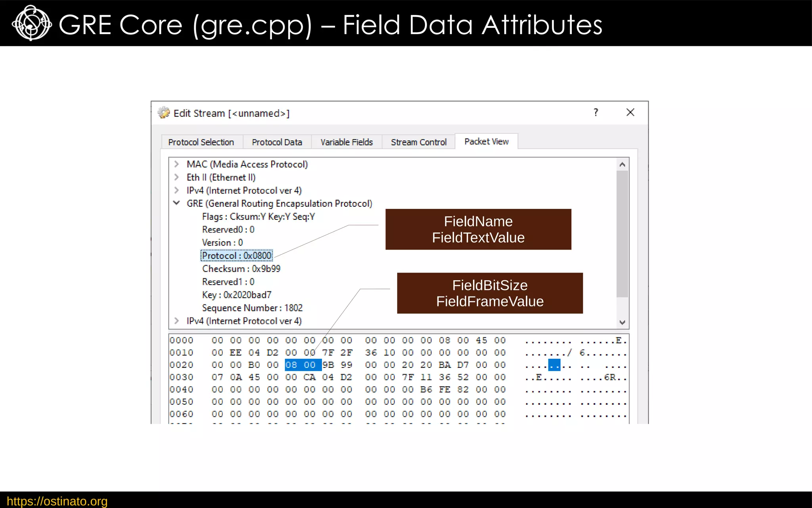Open the Variable Fields tab
Screen dimensions: 812x508
pyautogui.click(x=347, y=142)
